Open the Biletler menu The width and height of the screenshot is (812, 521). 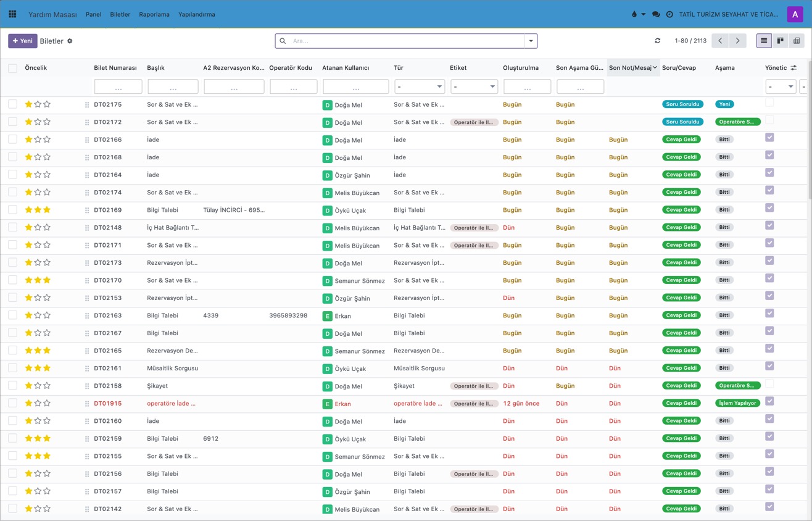[120, 14]
